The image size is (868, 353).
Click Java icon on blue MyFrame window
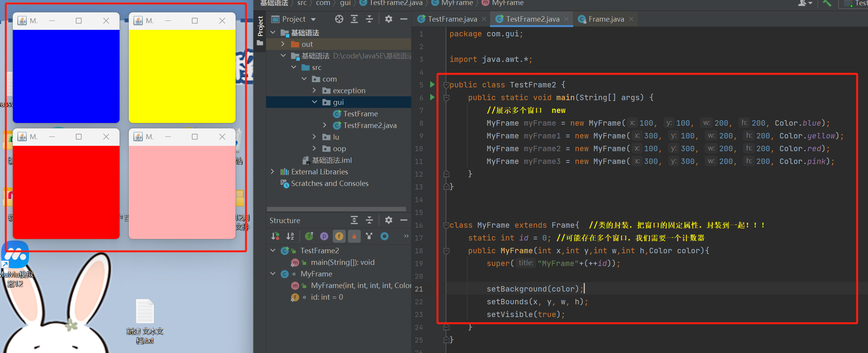(x=22, y=20)
